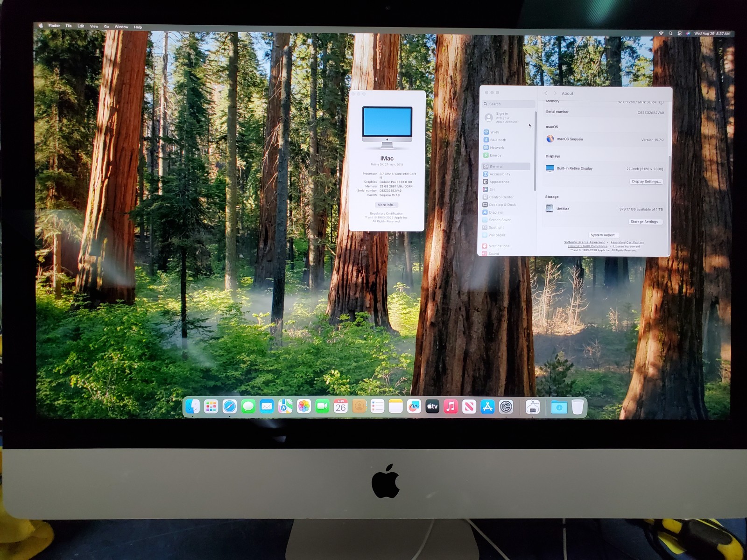Open Photos app in Dock

(303, 406)
